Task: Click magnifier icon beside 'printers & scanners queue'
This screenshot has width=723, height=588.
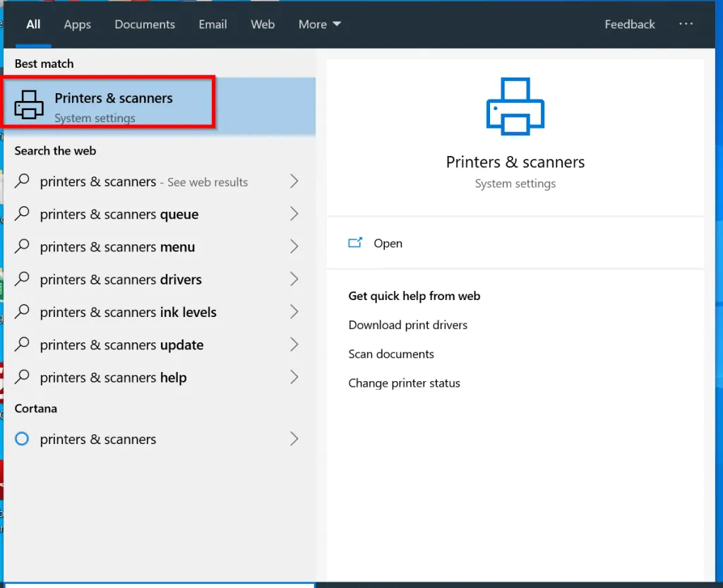Action: (x=23, y=214)
